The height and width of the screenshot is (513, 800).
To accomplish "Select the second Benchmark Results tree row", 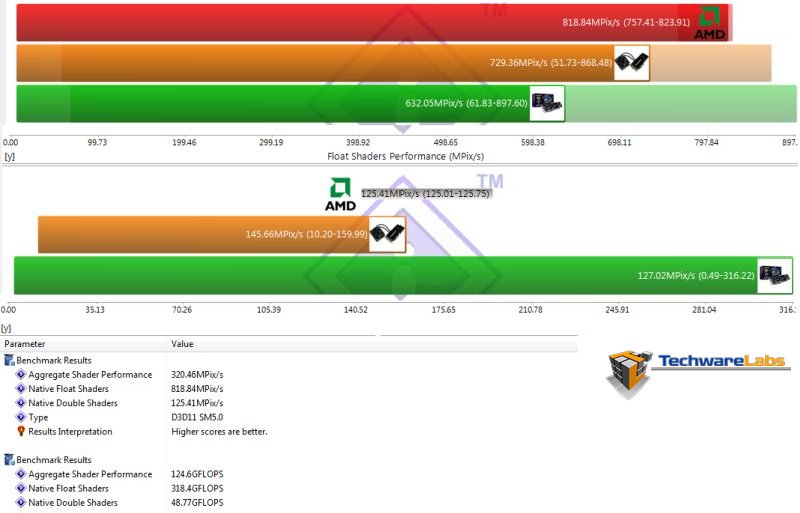I will (290, 460).
